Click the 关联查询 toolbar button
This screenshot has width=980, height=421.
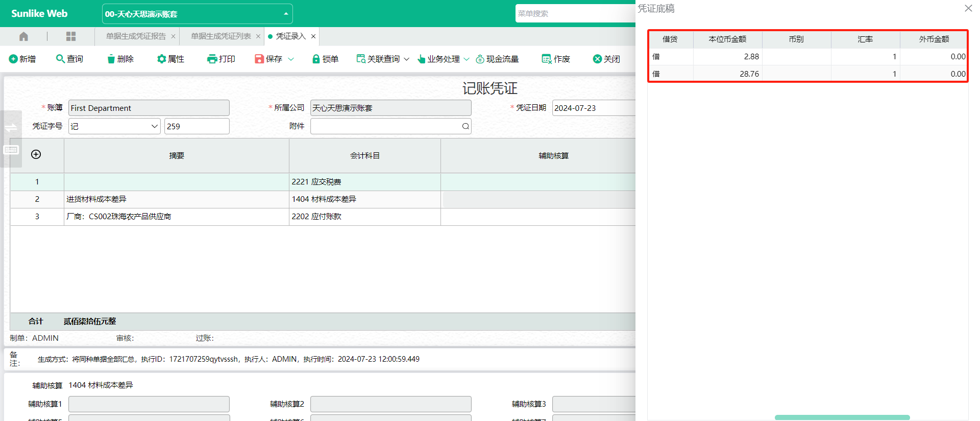point(378,59)
